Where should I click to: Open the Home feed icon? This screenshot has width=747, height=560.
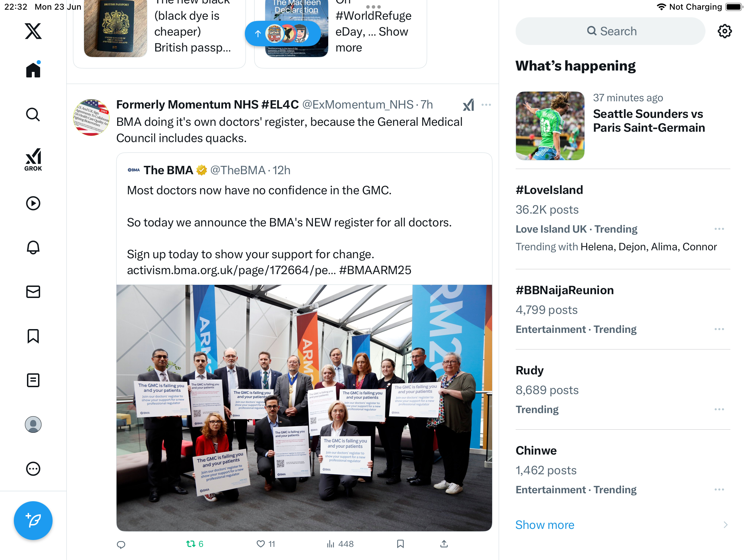pyautogui.click(x=33, y=69)
